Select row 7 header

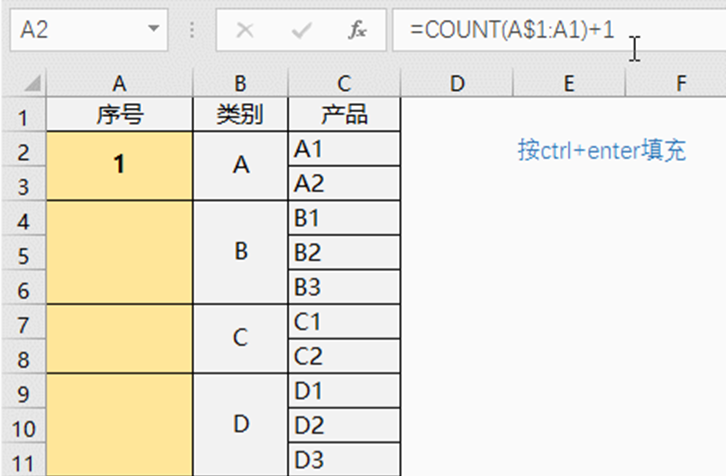point(24,322)
